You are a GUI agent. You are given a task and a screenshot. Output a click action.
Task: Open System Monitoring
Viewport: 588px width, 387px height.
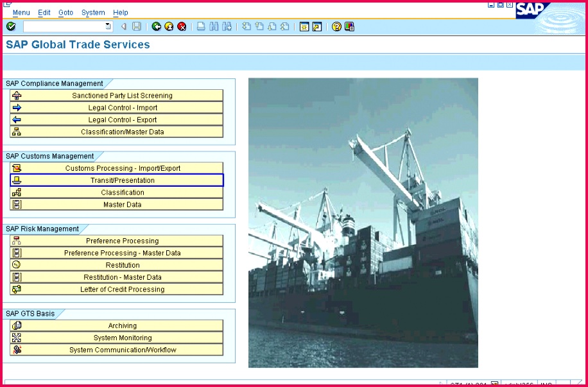pos(117,338)
